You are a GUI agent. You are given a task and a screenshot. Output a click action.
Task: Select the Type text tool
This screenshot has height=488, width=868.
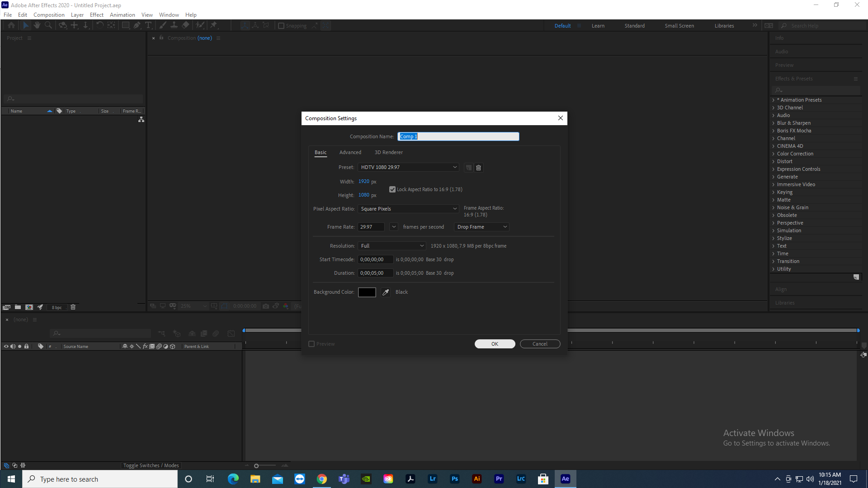pyautogui.click(x=148, y=26)
